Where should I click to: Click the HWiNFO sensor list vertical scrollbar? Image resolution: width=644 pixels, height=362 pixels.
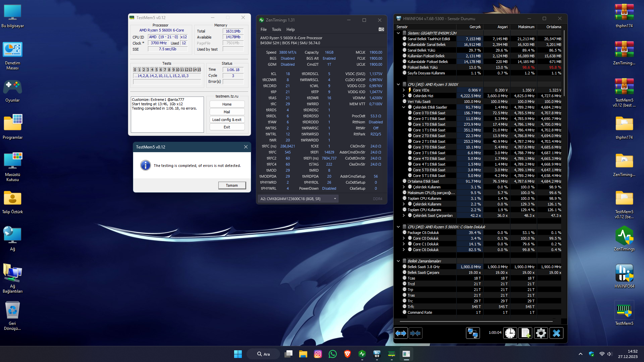click(x=565, y=64)
